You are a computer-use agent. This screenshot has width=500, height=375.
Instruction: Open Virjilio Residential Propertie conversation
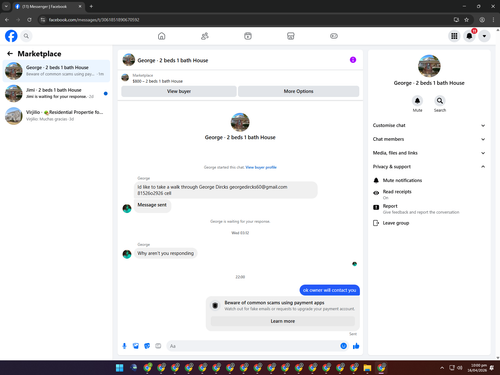(56, 116)
